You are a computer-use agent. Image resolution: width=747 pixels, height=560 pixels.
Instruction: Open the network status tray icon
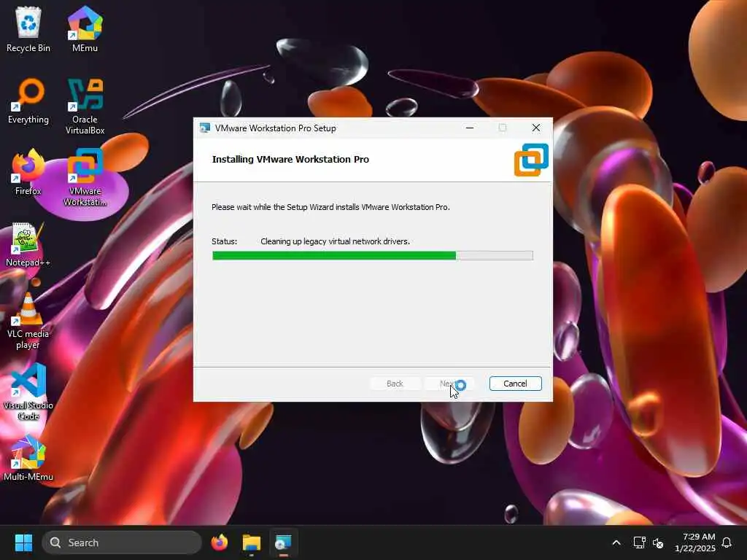tap(639, 542)
